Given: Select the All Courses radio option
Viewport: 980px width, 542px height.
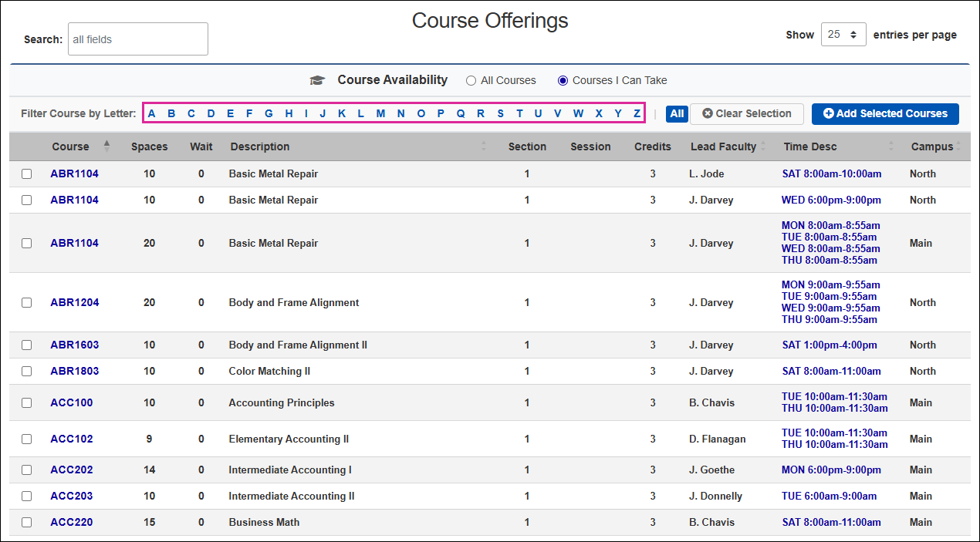Looking at the screenshot, I should tap(471, 80).
